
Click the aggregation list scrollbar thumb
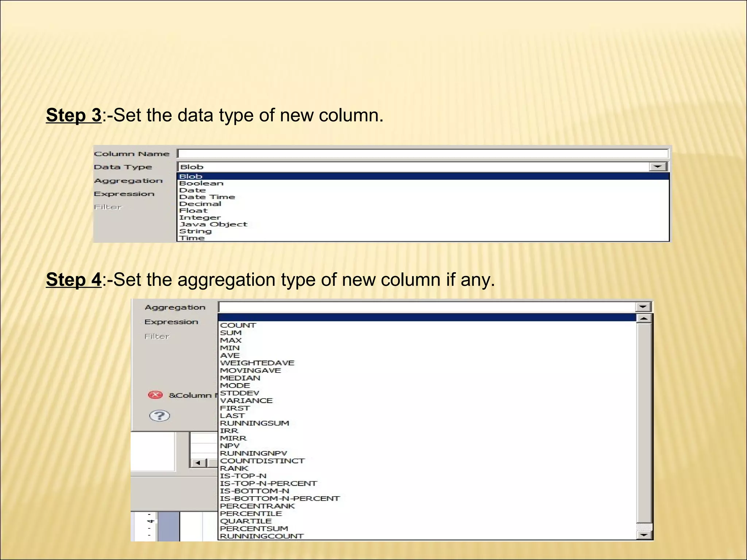pyautogui.click(x=644, y=423)
